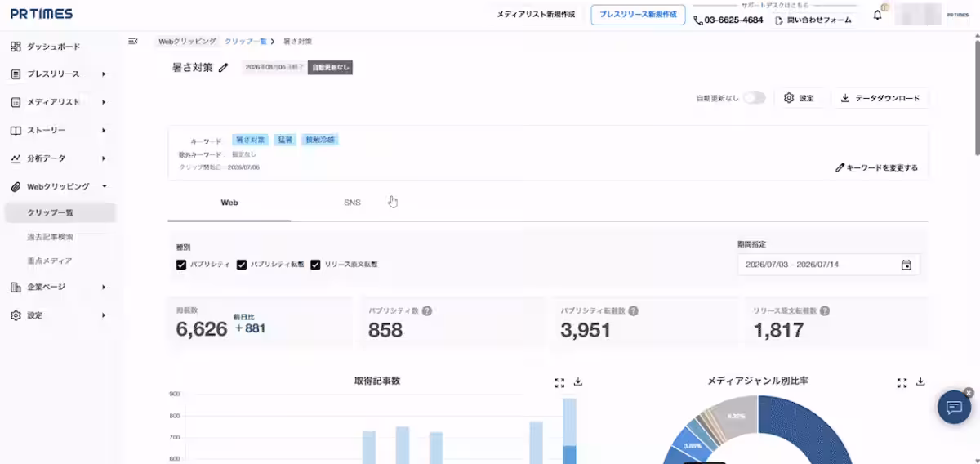Click the 掲載数 value 6,626
This screenshot has height=464, width=980.
(x=202, y=329)
